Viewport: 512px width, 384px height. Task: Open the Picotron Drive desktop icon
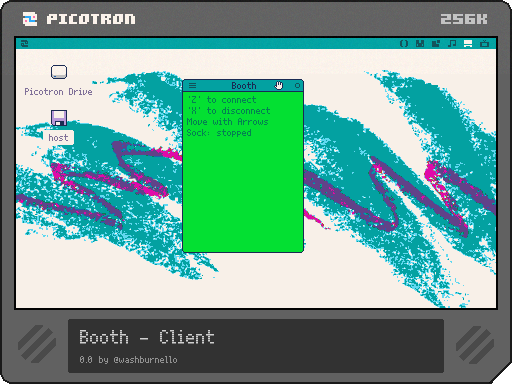pos(59,72)
